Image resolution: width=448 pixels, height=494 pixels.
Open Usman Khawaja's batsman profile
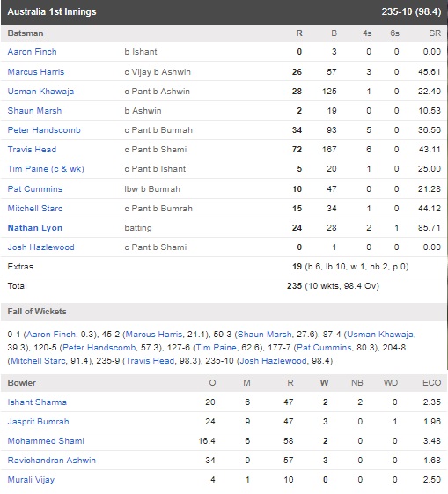pos(40,92)
